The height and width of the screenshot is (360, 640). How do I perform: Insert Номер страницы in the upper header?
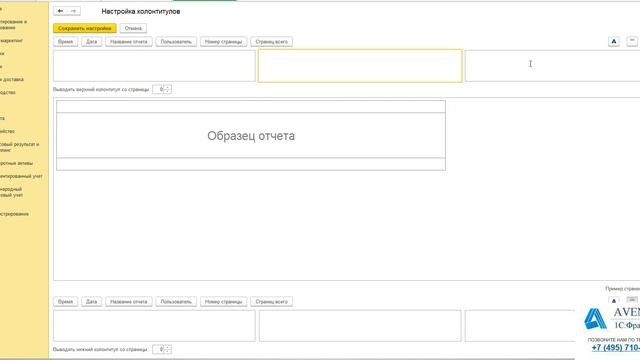(223, 42)
